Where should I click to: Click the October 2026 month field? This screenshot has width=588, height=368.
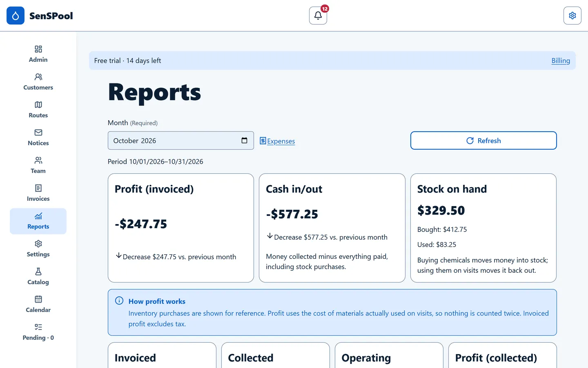coord(181,141)
